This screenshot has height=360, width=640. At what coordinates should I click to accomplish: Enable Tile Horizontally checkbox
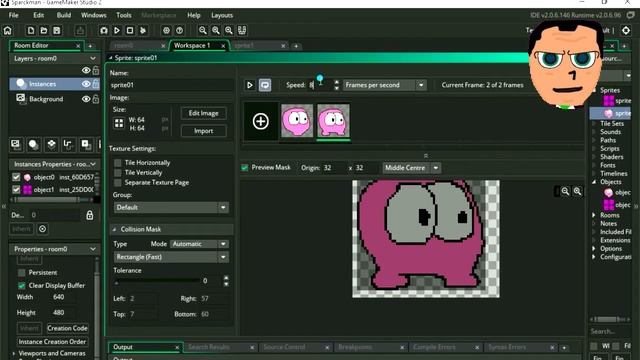[118, 163]
